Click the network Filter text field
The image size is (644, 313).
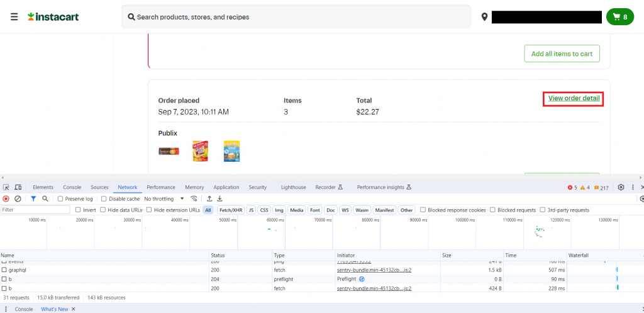pyautogui.click(x=36, y=210)
